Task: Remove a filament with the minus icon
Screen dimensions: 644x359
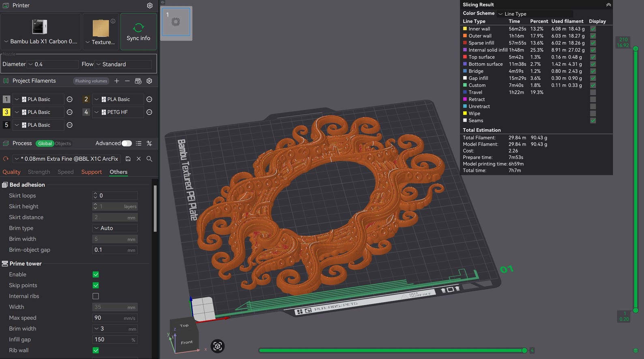Action: (x=127, y=81)
